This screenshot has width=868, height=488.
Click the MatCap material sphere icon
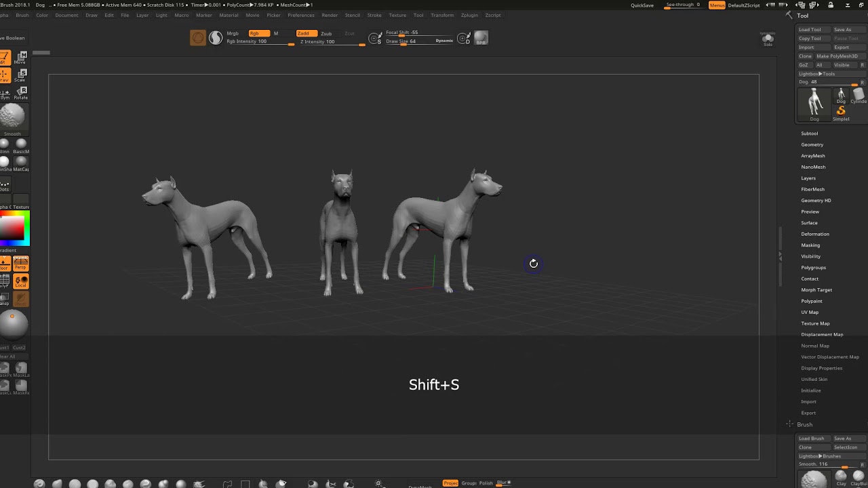(x=21, y=162)
